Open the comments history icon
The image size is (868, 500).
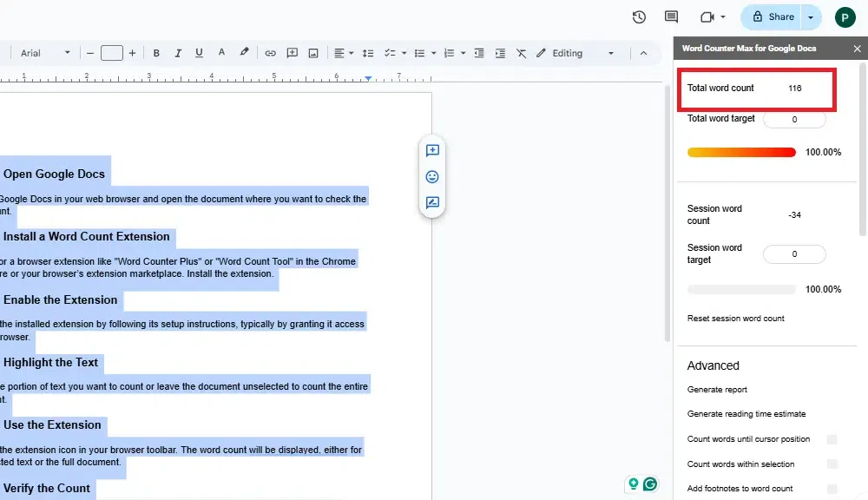point(671,16)
